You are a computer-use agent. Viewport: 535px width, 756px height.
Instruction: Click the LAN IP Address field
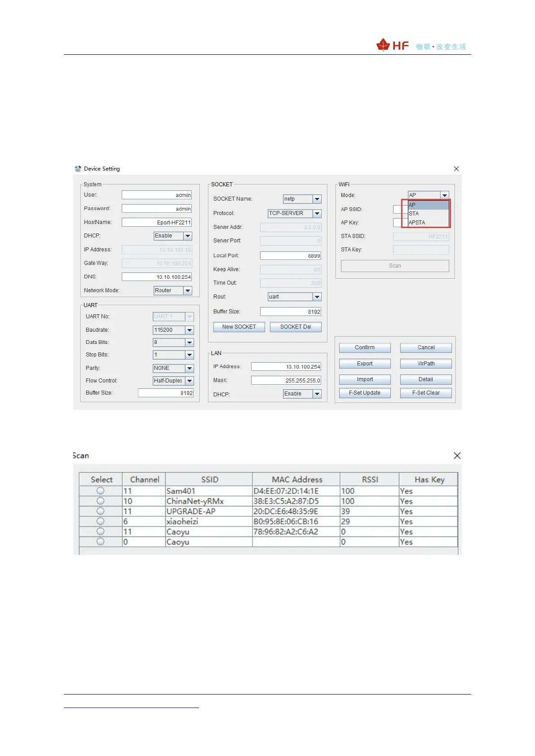tap(286, 367)
